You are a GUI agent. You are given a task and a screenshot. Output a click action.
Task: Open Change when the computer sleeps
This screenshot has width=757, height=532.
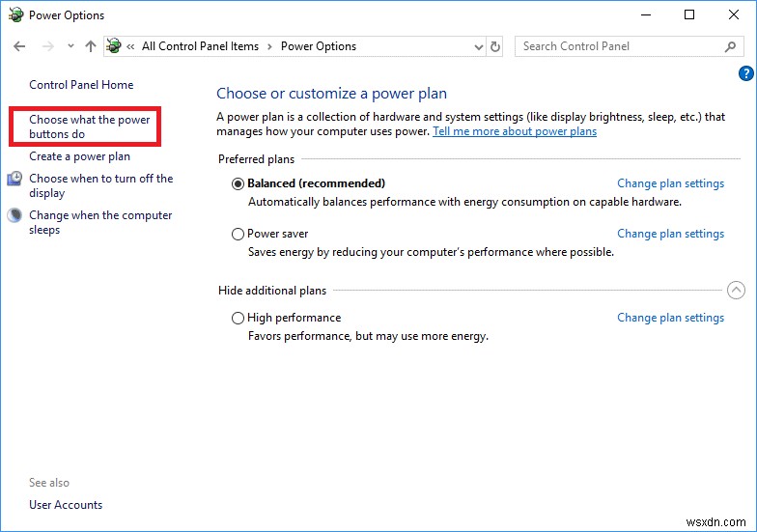point(100,222)
